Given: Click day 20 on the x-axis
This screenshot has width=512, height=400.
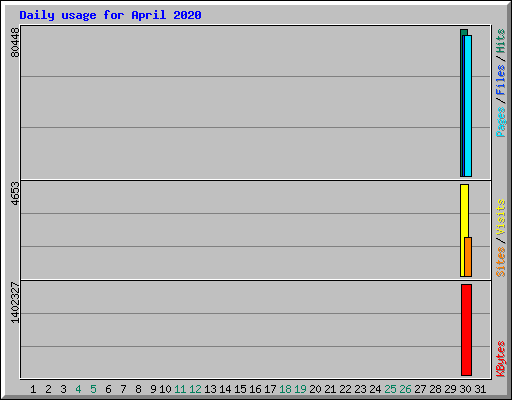Looking at the screenshot, I should click(315, 389).
